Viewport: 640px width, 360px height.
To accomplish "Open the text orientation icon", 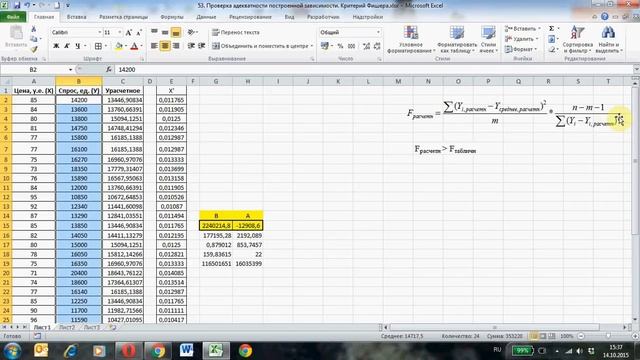I will pyautogui.click(x=191, y=32).
